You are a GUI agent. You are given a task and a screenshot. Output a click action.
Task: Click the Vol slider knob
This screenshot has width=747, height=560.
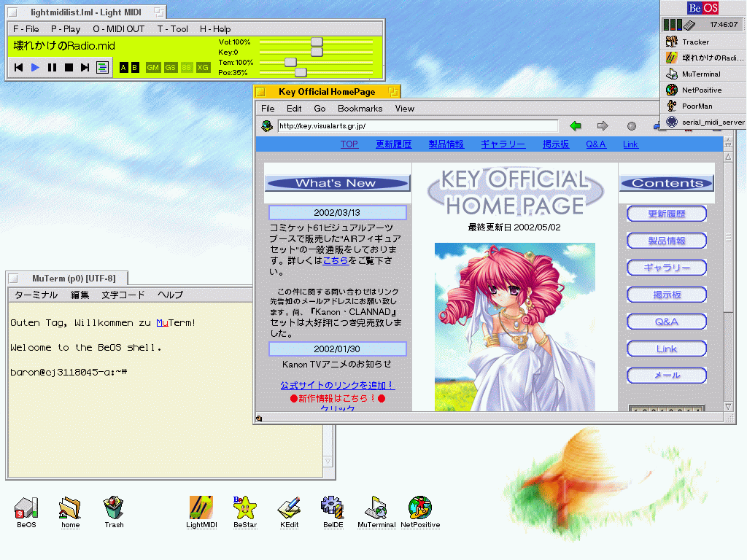[x=317, y=42]
